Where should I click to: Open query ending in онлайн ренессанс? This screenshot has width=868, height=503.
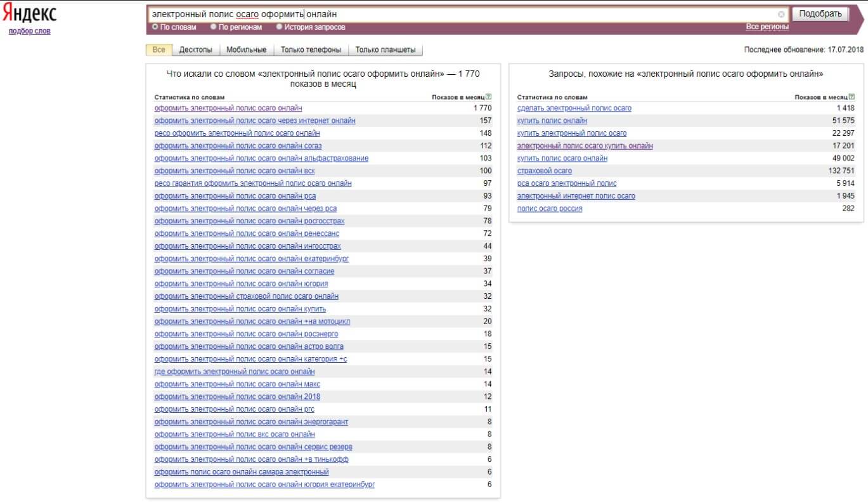(247, 233)
